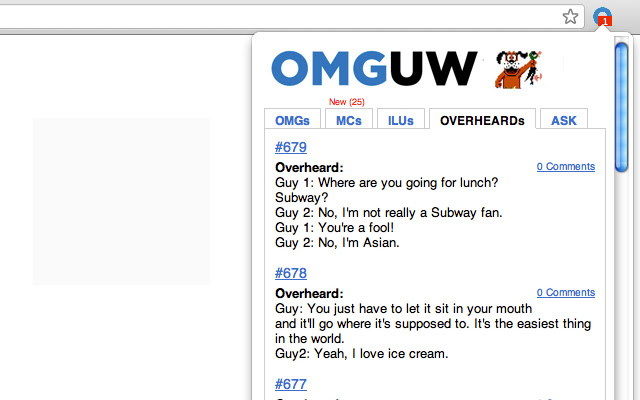Screen dimensions: 640x400
Task: View 0 Comments for post #678
Action: [x=566, y=293]
